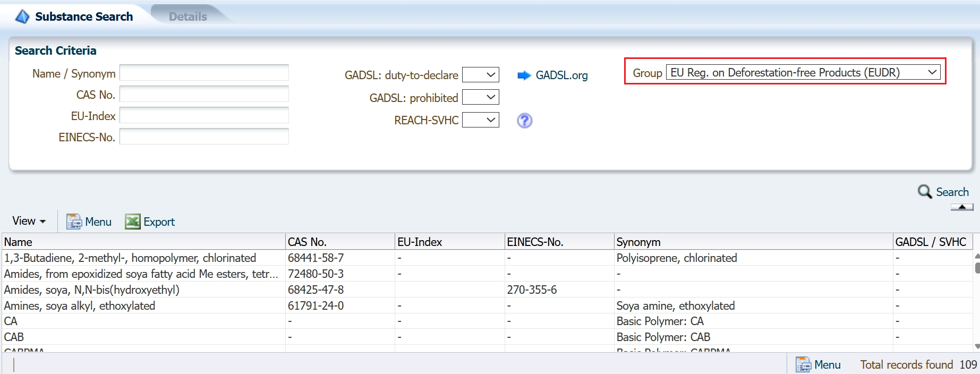Image resolution: width=980 pixels, height=374 pixels.
Task: Open the REACH-SVHC help question mark
Action: click(x=524, y=121)
